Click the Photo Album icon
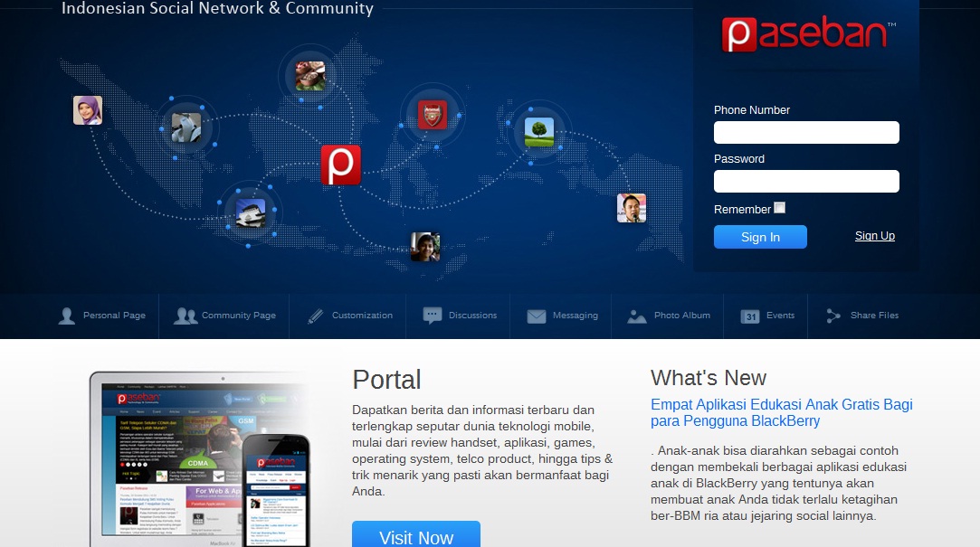 pos(637,316)
